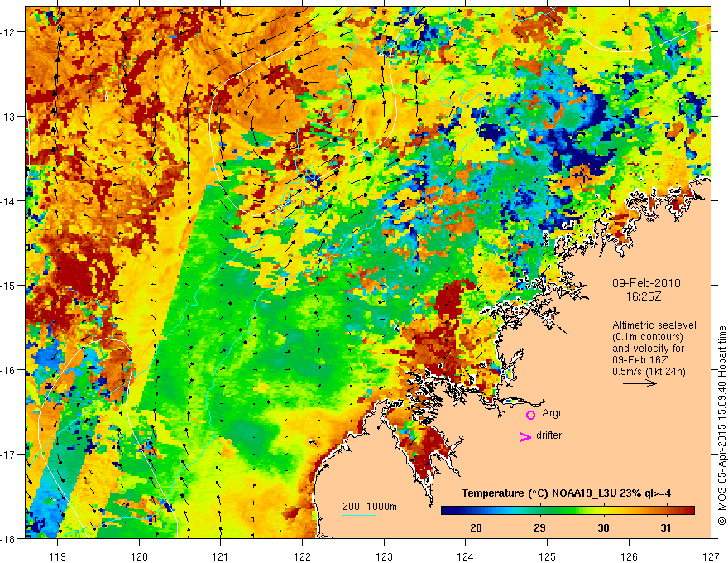Click longitude axis label '127'
The width and height of the screenshot is (728, 563).
[x=711, y=556]
